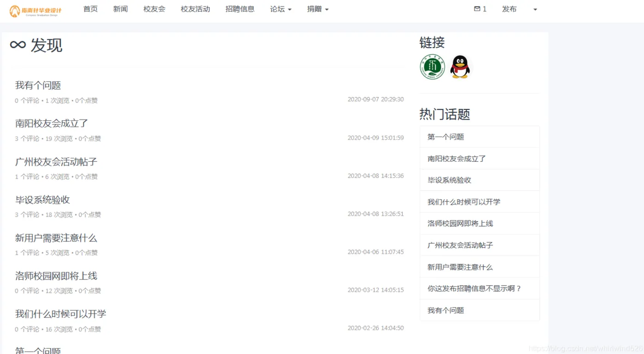
Task: Select hot topic 毕设系统验收
Action: pos(480,180)
